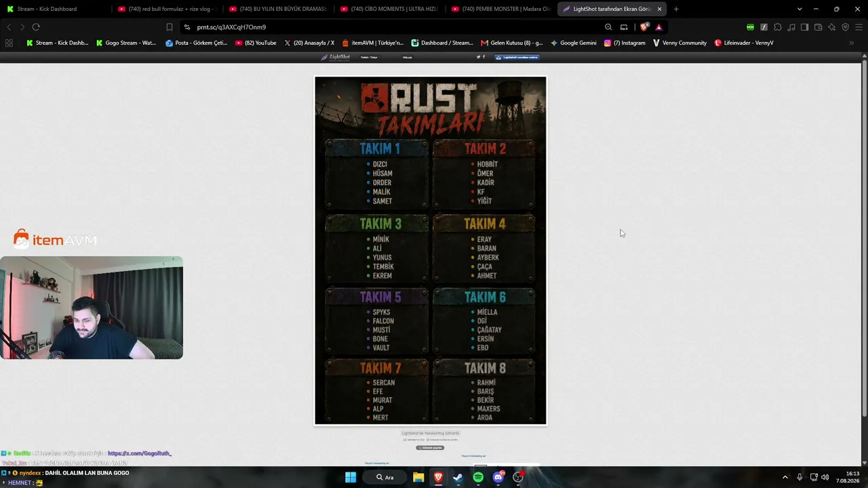The image size is (868, 488).
Task: Click the page vertical scrollbar
Action: tap(865, 258)
